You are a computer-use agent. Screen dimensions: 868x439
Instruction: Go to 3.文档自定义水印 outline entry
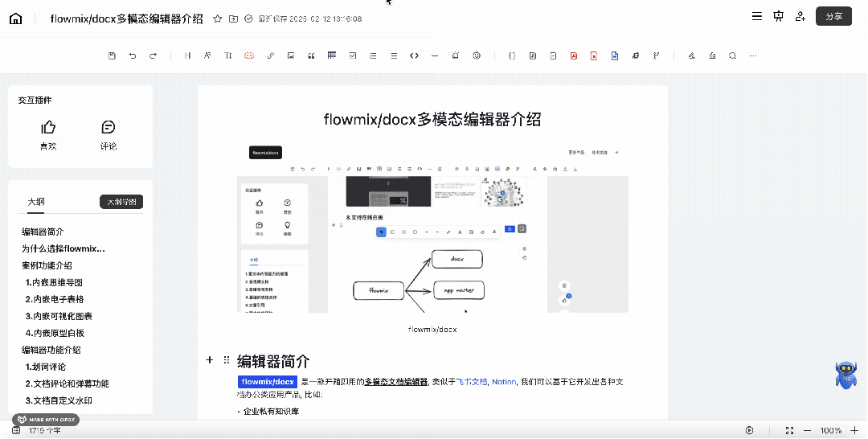point(59,400)
